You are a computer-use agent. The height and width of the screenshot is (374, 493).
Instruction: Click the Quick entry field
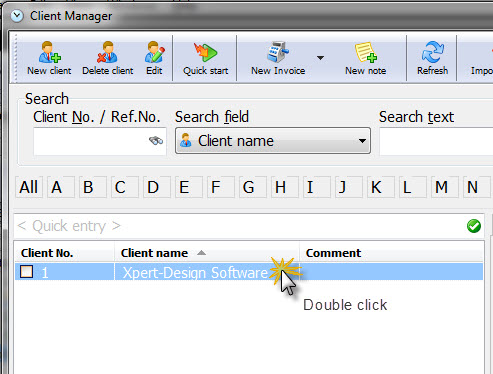point(248,226)
